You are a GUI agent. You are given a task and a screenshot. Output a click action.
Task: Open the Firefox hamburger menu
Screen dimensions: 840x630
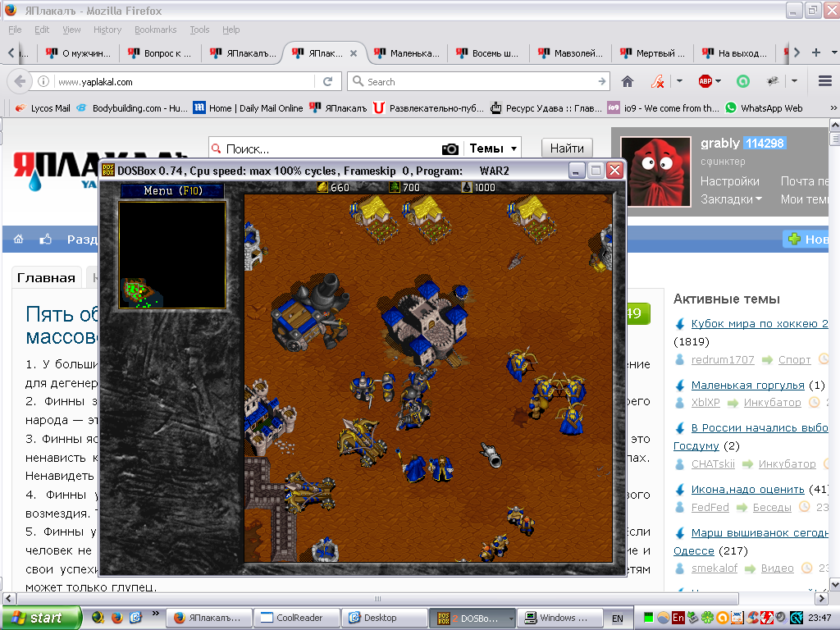pos(825,81)
